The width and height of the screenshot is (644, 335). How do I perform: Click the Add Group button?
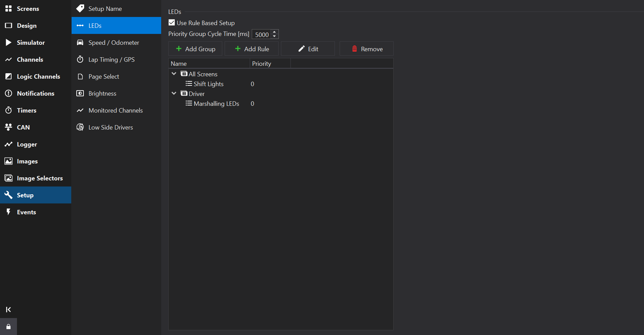pos(195,49)
